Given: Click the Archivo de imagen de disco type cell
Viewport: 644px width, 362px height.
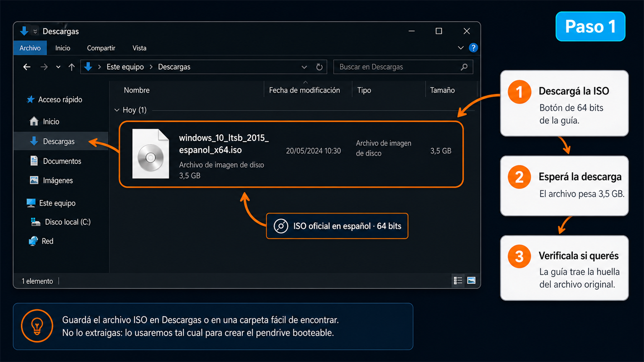Looking at the screenshot, I should [384, 148].
